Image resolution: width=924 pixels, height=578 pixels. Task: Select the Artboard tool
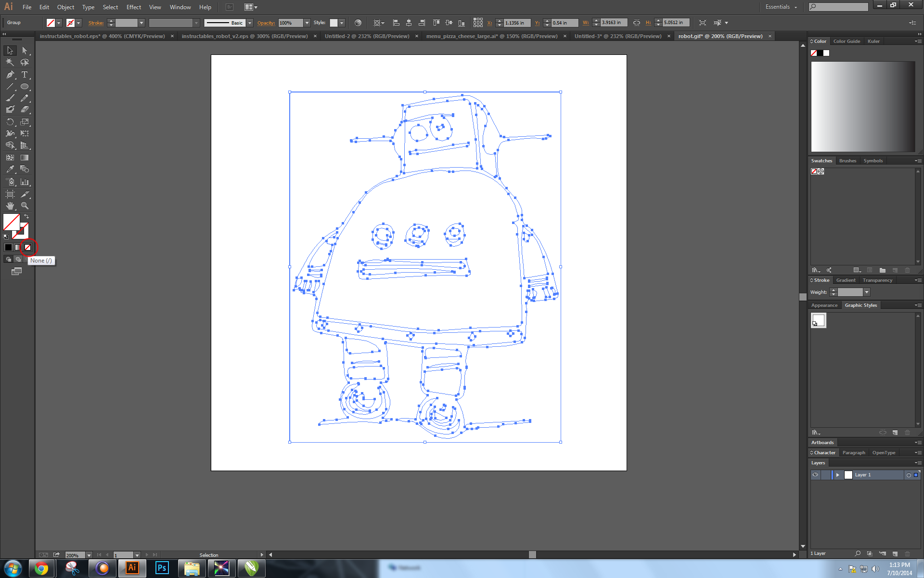(x=10, y=194)
